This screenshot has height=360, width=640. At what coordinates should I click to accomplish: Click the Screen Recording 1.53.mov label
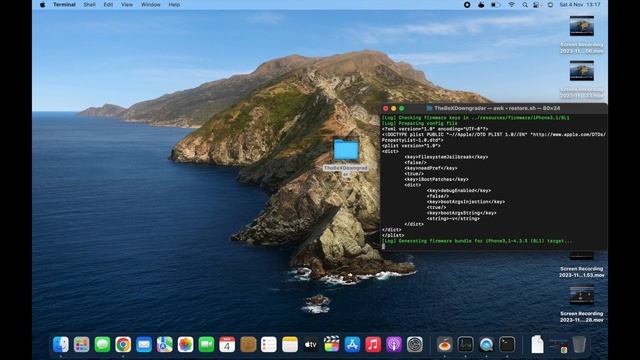[x=582, y=272]
